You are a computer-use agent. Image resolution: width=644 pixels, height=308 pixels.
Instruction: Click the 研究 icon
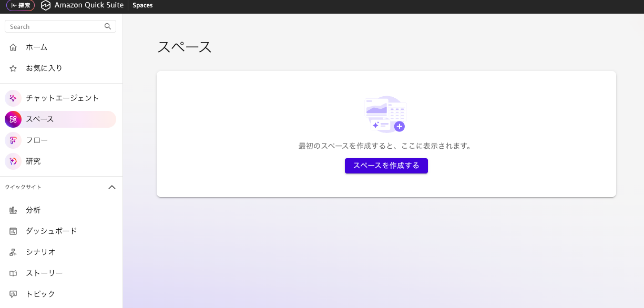[13, 161]
